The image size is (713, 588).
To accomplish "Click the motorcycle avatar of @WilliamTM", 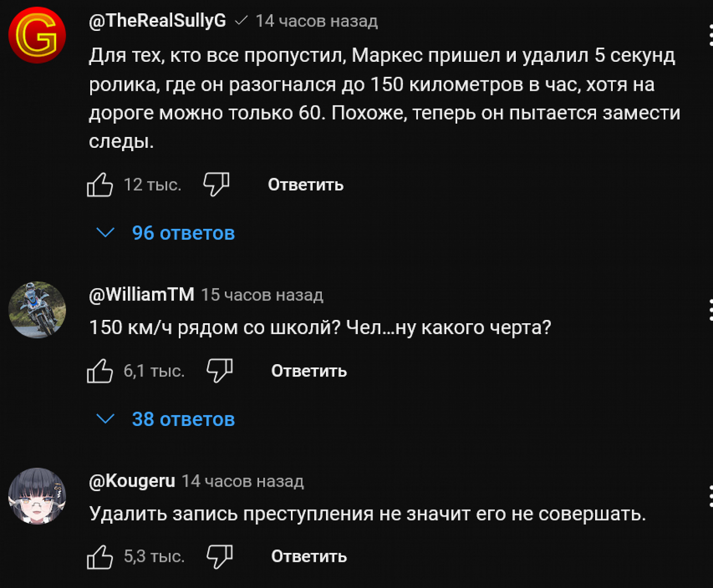I will point(37,310).
